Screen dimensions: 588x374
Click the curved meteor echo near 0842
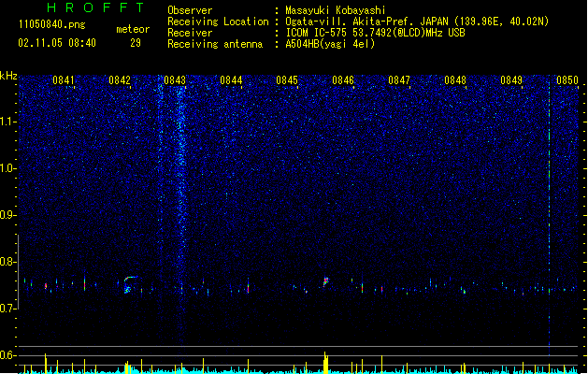point(130,285)
